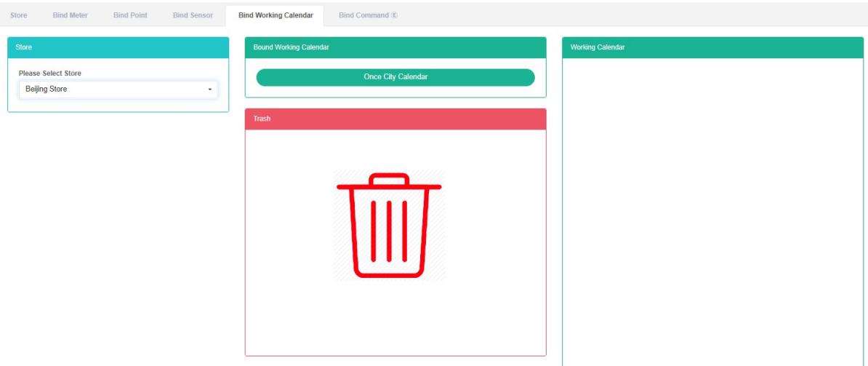Image resolution: width=868 pixels, height=366 pixels.
Task: Open the Bind Meter tab
Action: click(x=70, y=16)
